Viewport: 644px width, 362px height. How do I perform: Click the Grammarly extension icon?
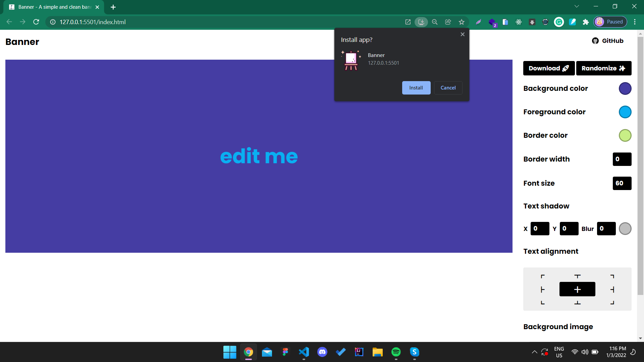(559, 22)
